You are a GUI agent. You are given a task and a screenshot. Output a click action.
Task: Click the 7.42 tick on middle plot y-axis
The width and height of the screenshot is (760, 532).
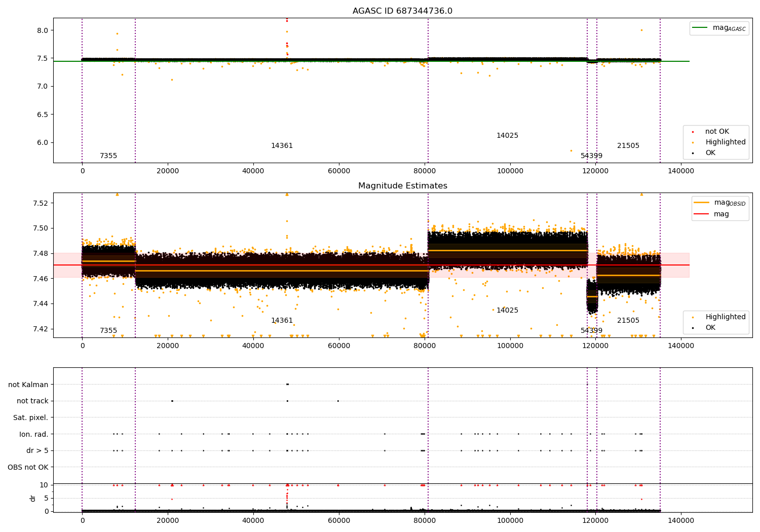tap(40, 329)
